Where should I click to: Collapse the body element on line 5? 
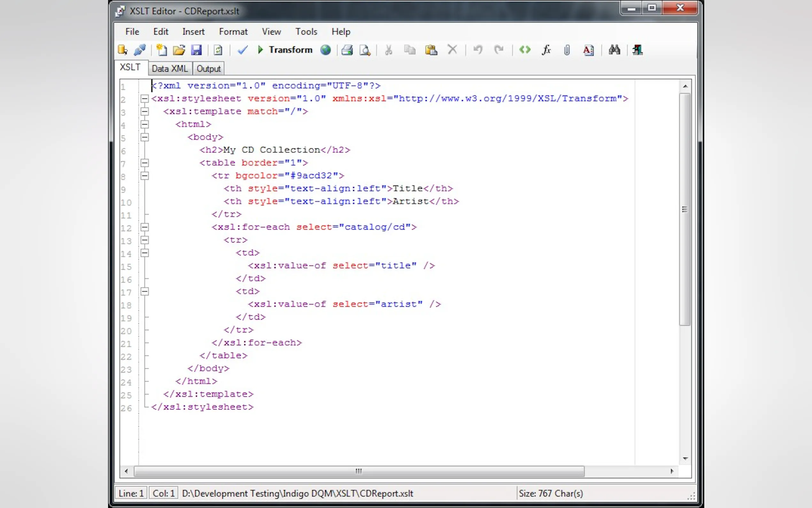pos(145,137)
